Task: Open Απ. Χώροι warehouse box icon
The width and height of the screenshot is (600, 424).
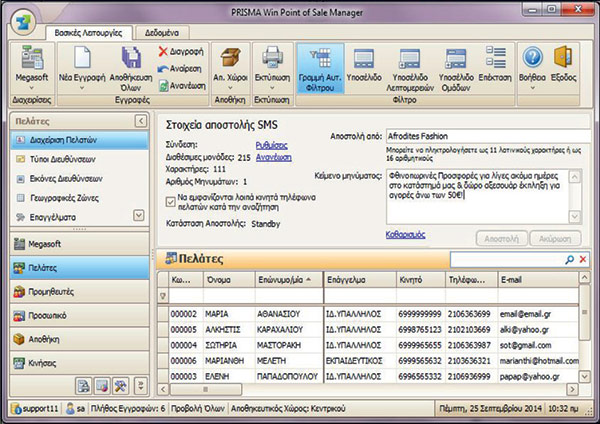Action: tap(230, 57)
